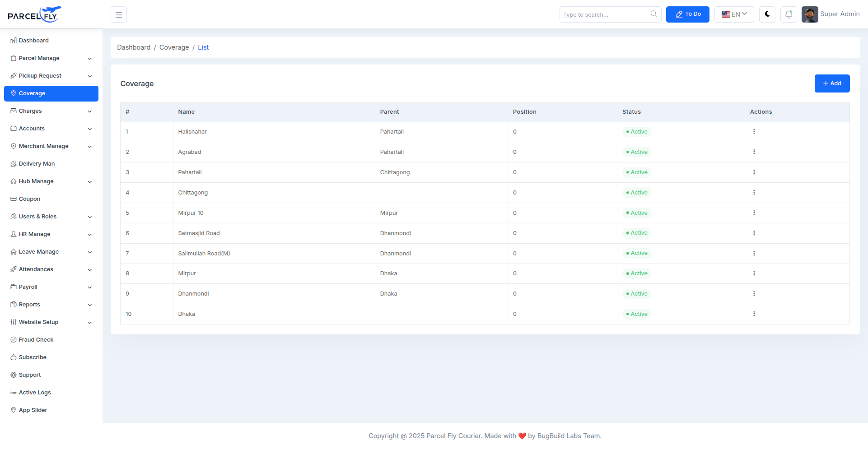Focus the Type to search input field
This screenshot has width=868, height=449.
click(604, 14)
